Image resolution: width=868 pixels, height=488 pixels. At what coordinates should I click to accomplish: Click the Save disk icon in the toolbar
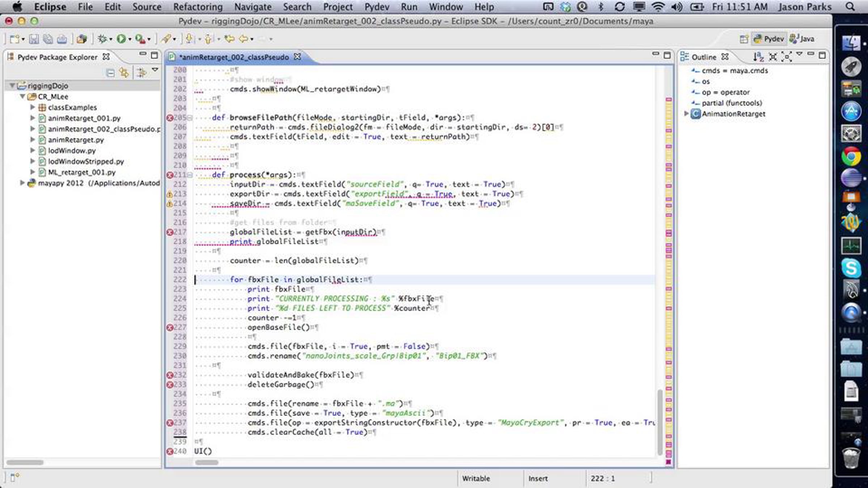[34, 39]
